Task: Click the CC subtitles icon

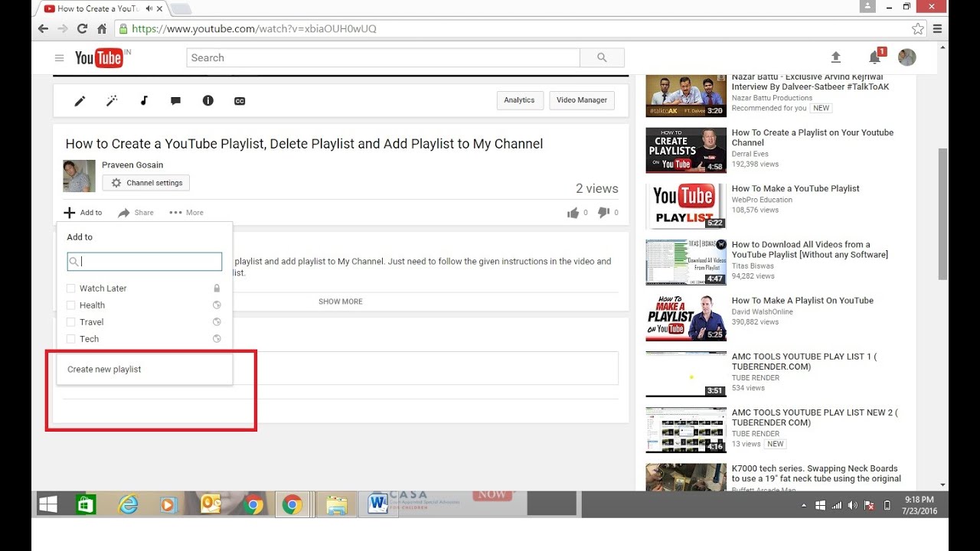Action: (240, 101)
